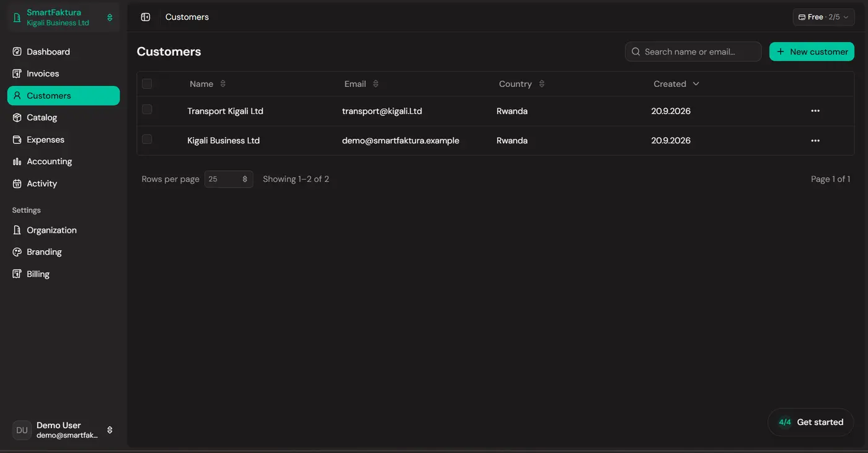This screenshot has height=453, width=868.
Task: Open actions menu for Kigali Business Ltd row
Action: (x=815, y=141)
